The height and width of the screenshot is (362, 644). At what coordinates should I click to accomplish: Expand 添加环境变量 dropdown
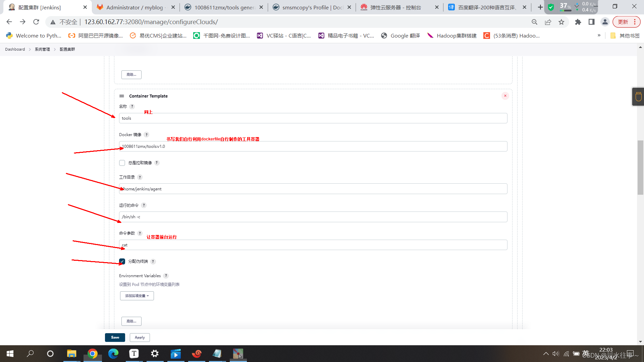[x=137, y=296]
